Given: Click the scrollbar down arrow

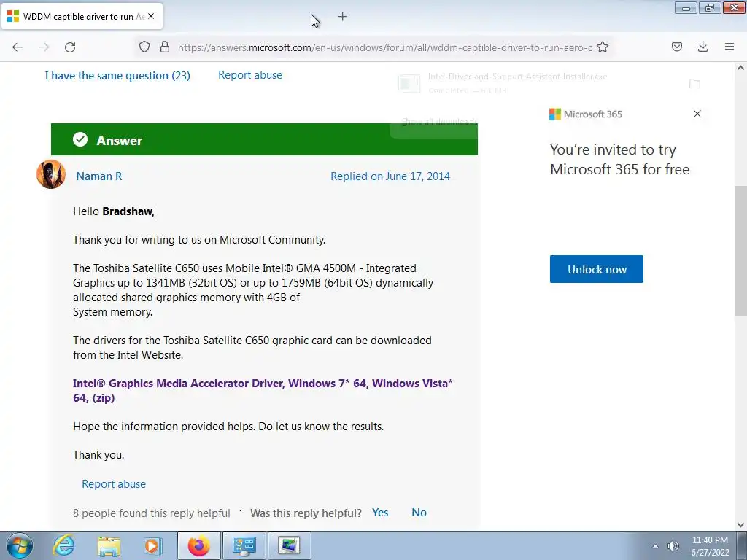Looking at the screenshot, I should 740,525.
